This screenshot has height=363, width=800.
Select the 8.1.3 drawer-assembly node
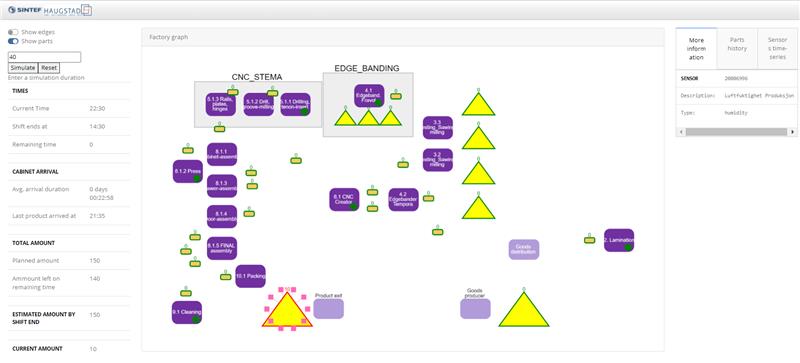click(x=221, y=186)
